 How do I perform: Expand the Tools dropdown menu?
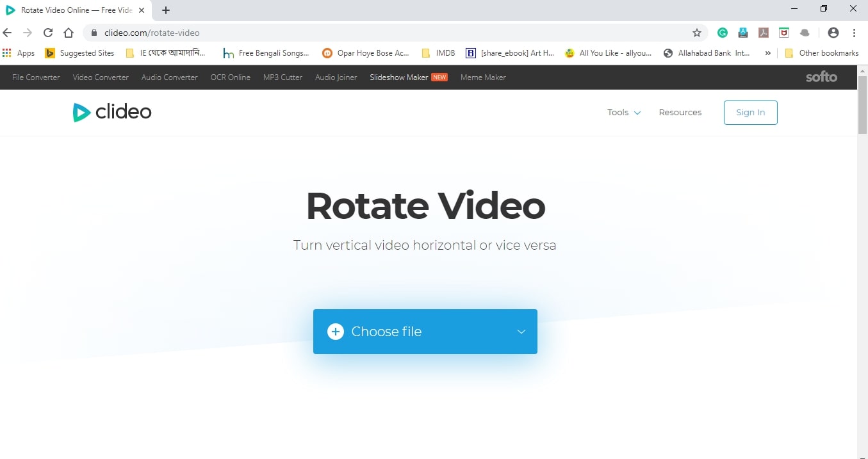[624, 112]
